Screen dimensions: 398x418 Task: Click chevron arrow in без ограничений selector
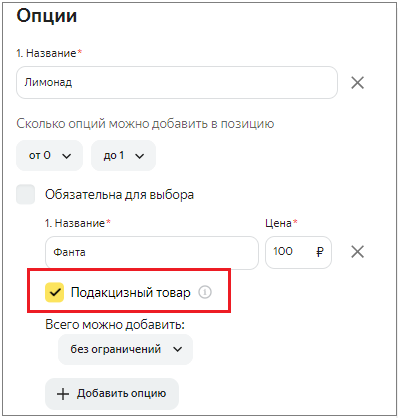(x=178, y=349)
